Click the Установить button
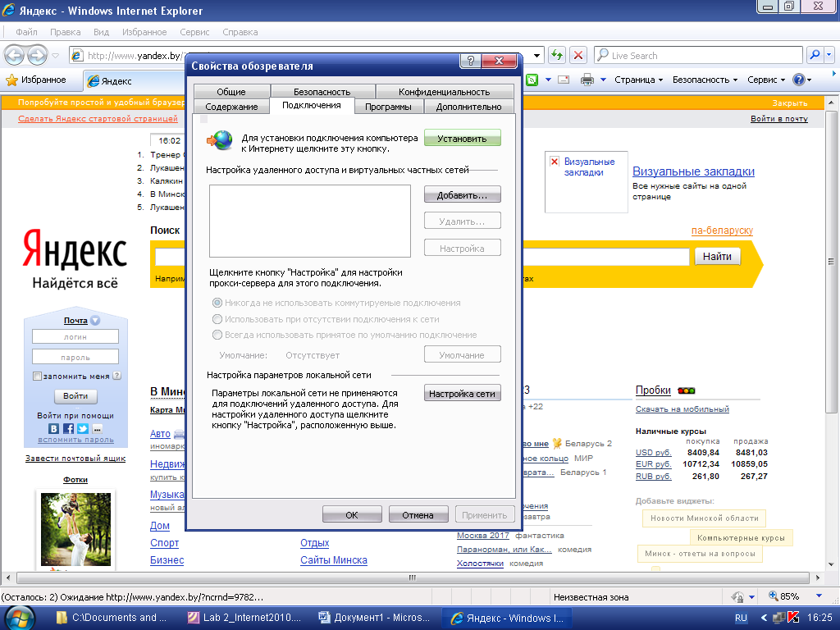Viewport: 840px width, 630px height. (x=463, y=138)
